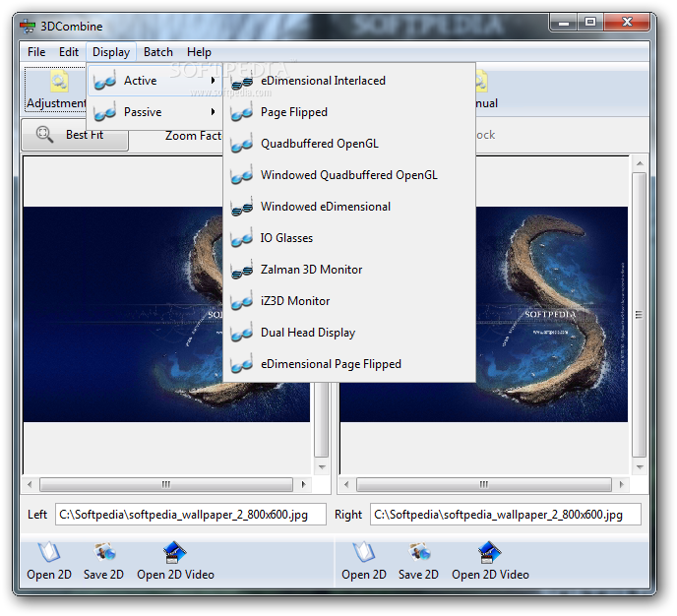Click right panel scroll right arrow
677x616 pixels.
(x=621, y=484)
